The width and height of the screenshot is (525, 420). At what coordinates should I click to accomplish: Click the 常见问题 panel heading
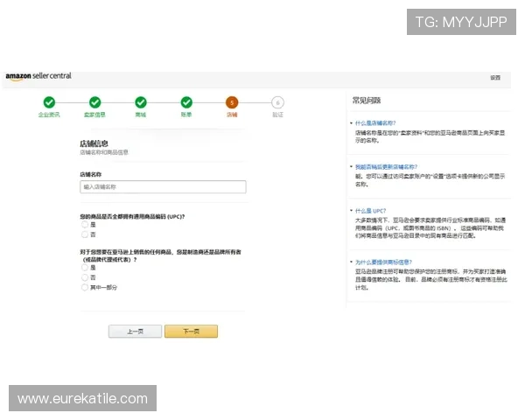pyautogui.click(x=367, y=101)
